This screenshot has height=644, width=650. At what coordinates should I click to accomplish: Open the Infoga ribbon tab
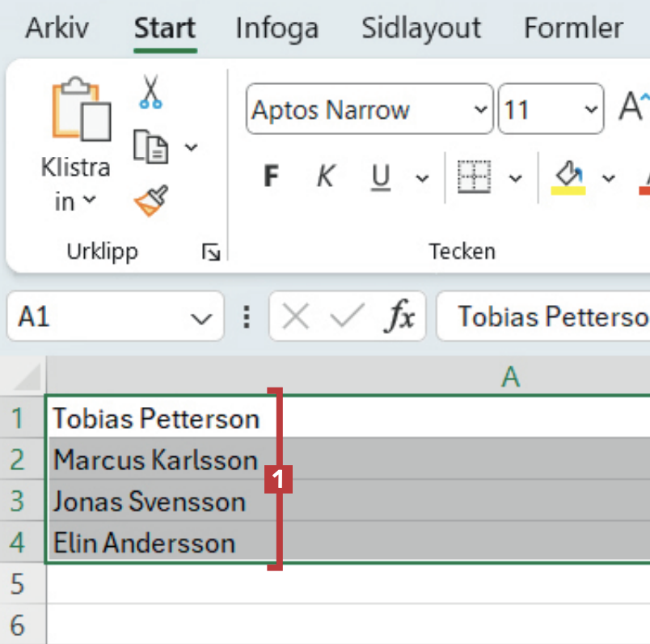pos(276,28)
